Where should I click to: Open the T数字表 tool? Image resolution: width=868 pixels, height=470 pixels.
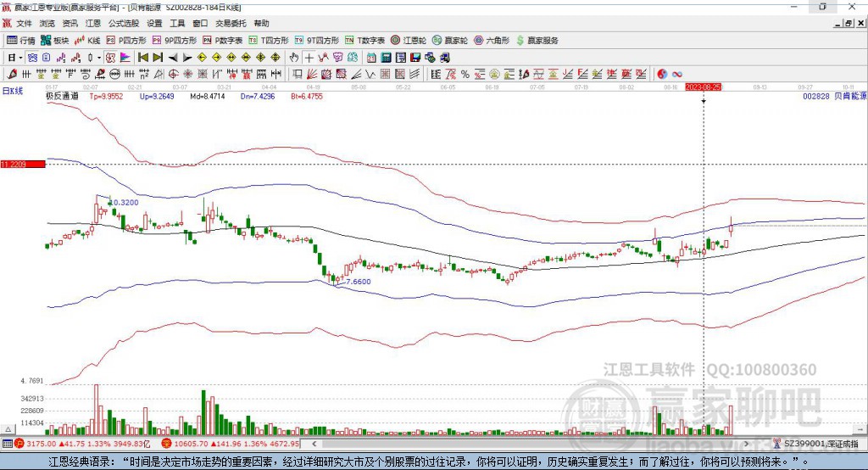(364, 41)
